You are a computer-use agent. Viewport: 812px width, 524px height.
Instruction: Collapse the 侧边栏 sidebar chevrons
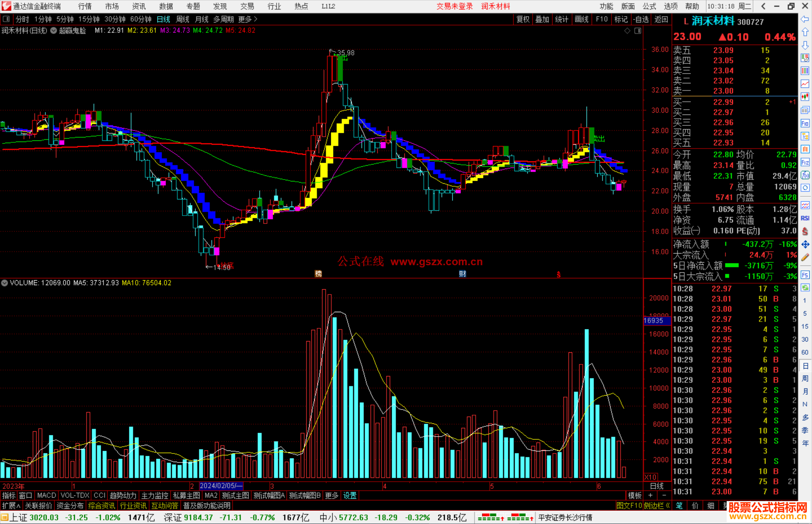coord(668,506)
